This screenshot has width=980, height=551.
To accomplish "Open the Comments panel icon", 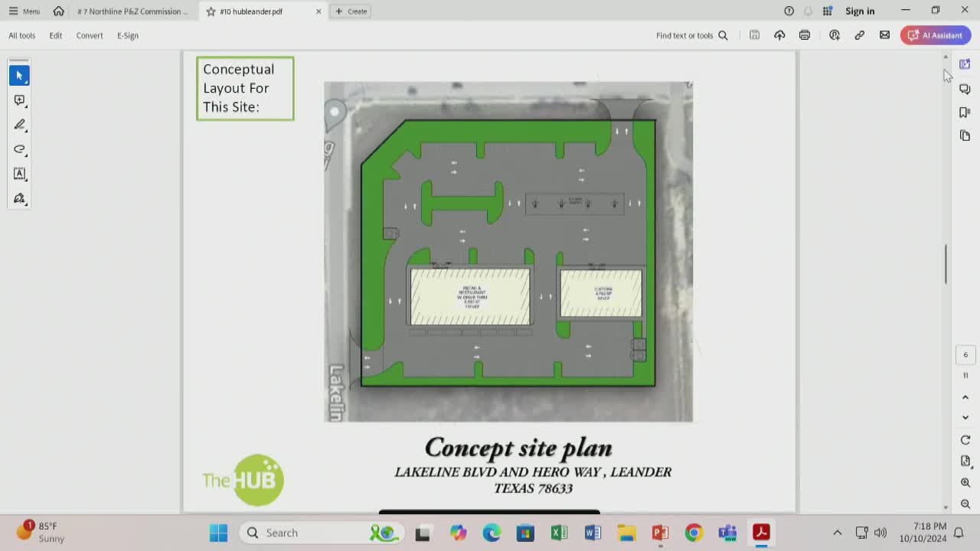I will (x=965, y=90).
